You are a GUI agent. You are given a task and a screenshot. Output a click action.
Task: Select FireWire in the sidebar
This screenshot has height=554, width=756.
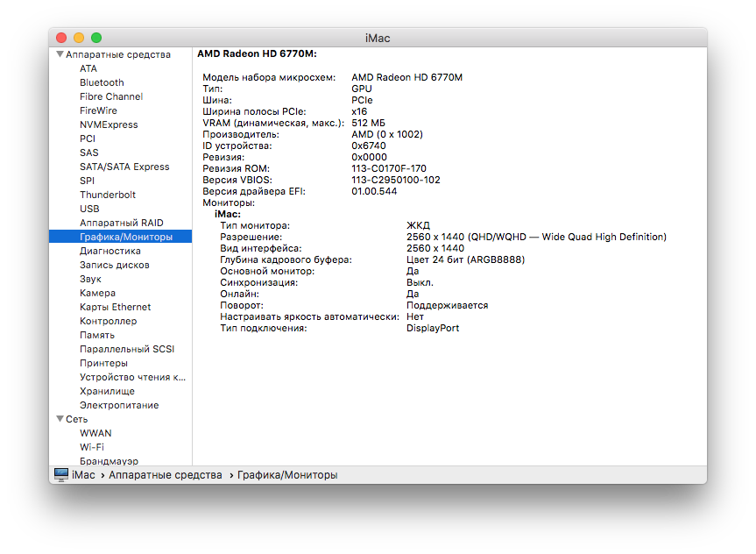[98, 110]
